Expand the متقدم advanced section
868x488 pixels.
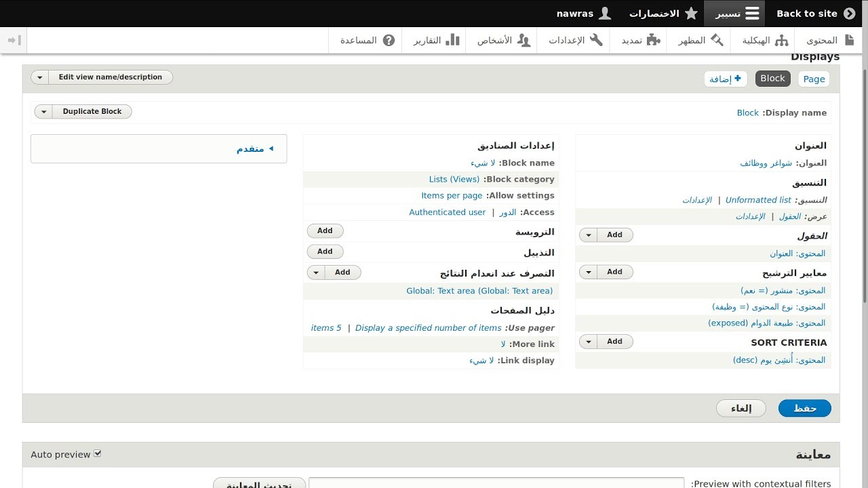click(x=255, y=148)
